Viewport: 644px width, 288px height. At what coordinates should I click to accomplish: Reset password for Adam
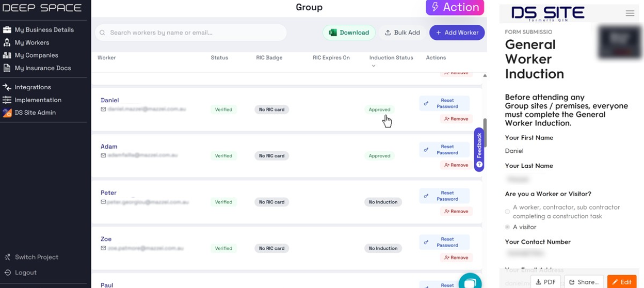point(444,150)
